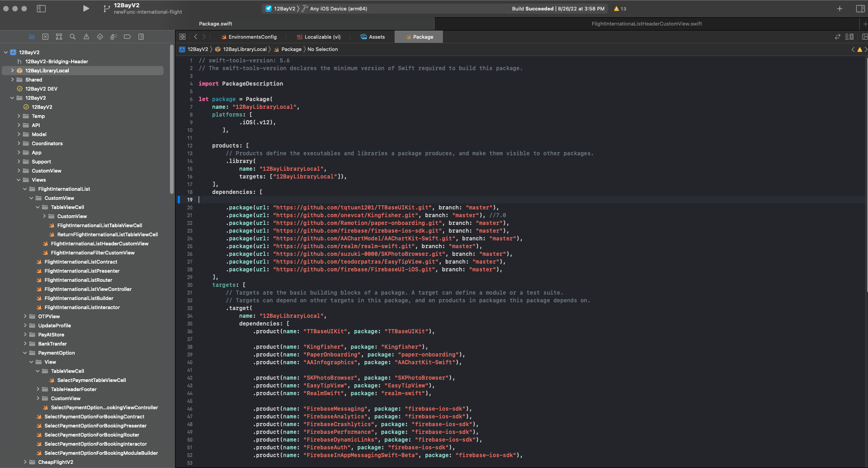Choose the 12BayV2 scheme selector
The width and height of the screenshot is (868, 468).
click(280, 9)
